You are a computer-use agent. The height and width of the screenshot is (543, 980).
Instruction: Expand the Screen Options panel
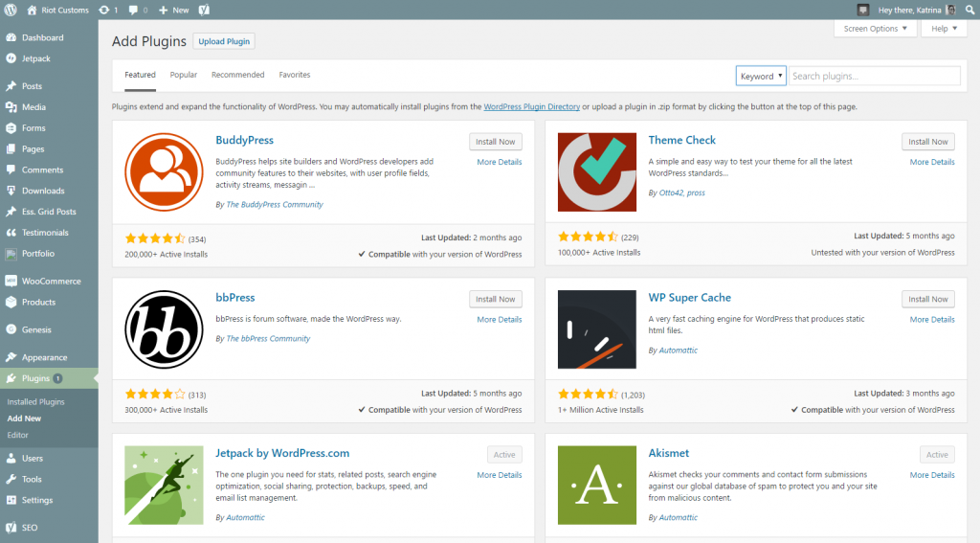875,29
